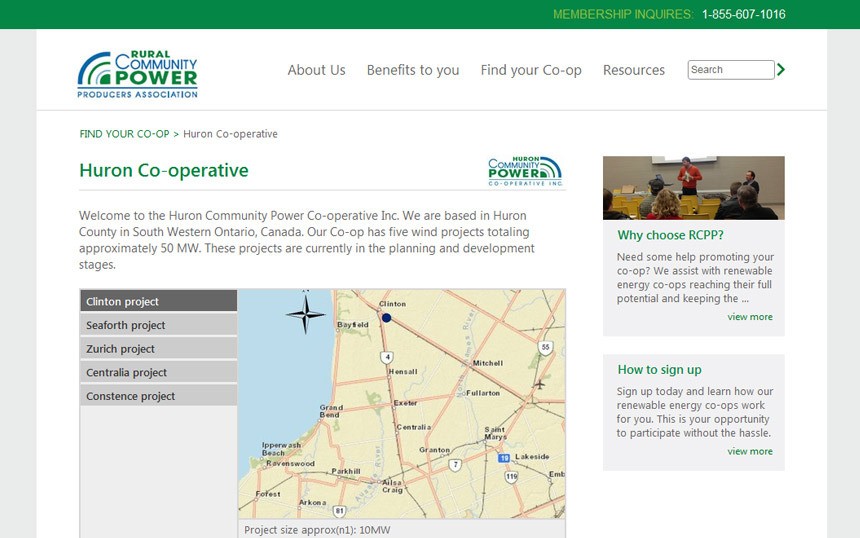Click the Huron Community Power Co-operative logo

525,171
